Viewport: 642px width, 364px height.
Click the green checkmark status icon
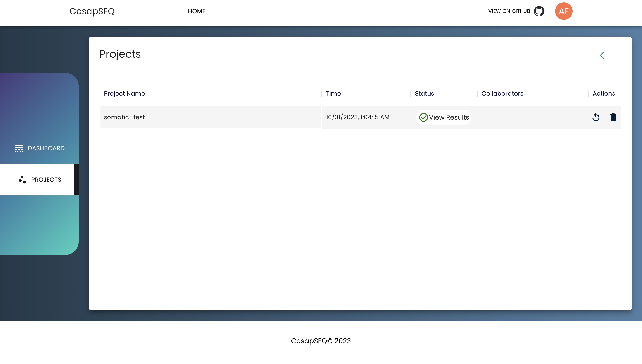coord(423,117)
